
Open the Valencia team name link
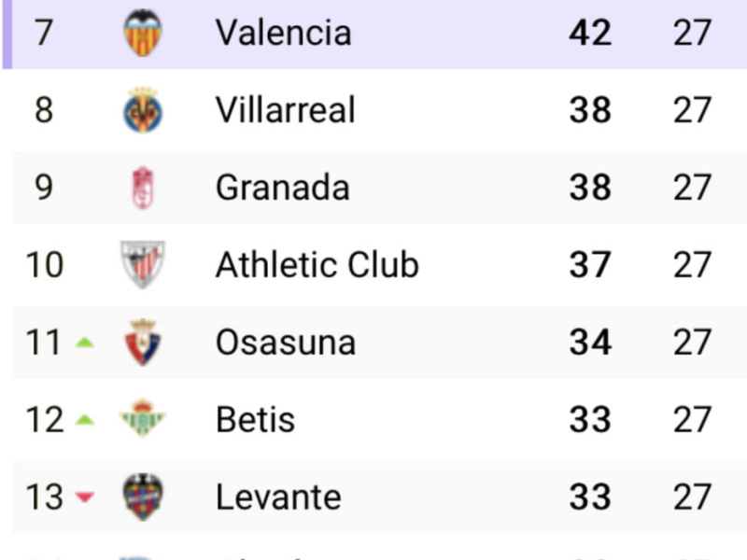pyautogui.click(x=283, y=33)
